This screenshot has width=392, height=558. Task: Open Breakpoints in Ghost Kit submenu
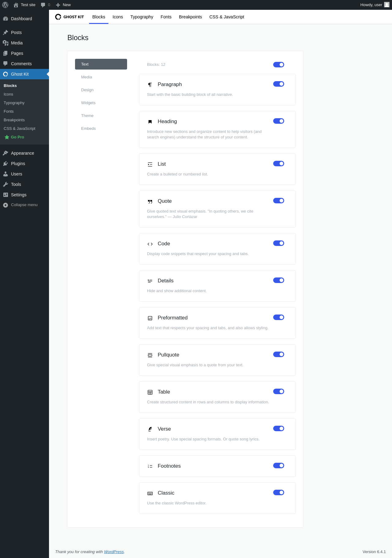pyautogui.click(x=14, y=120)
